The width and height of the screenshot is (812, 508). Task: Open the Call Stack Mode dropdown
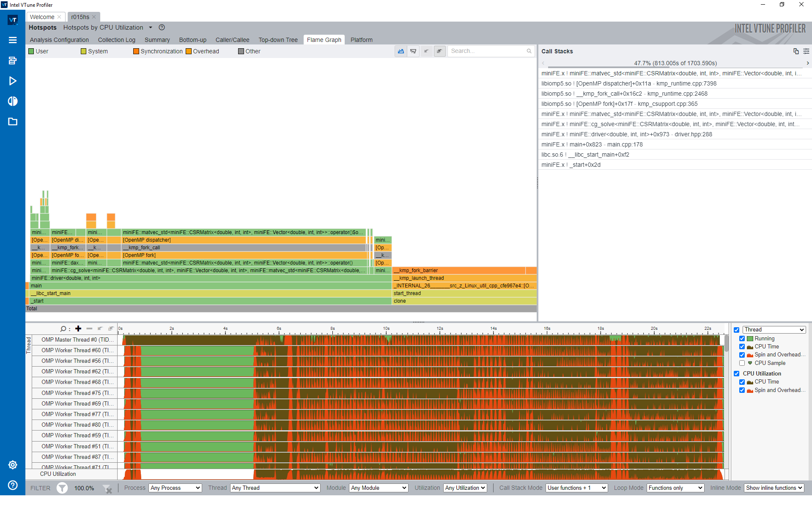point(577,488)
